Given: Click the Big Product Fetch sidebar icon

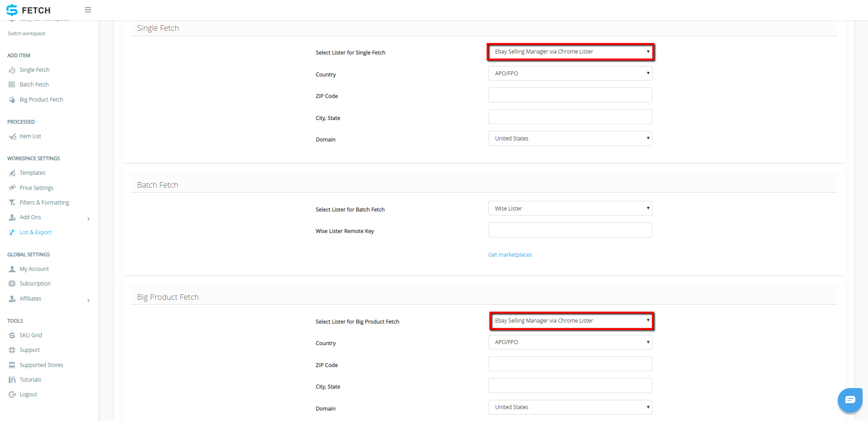Looking at the screenshot, I should point(12,100).
